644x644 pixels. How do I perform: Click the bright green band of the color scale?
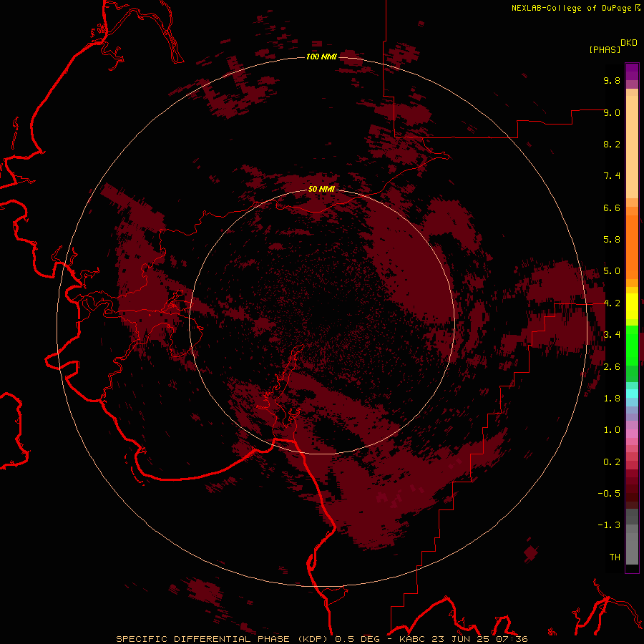(x=632, y=346)
